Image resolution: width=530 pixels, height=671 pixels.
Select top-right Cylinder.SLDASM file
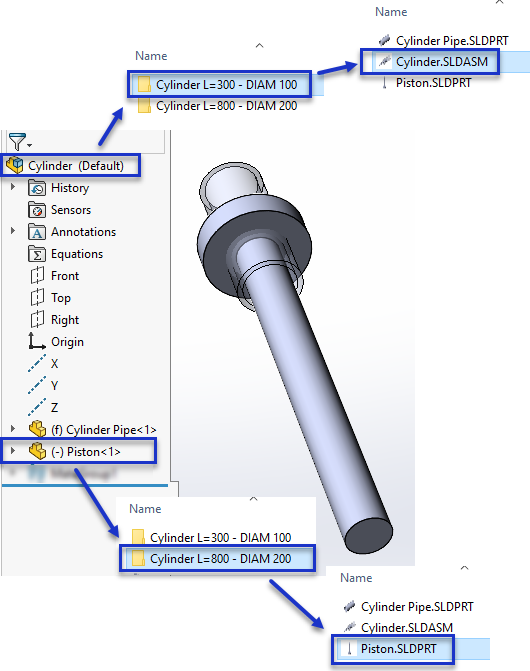[x=430, y=62]
